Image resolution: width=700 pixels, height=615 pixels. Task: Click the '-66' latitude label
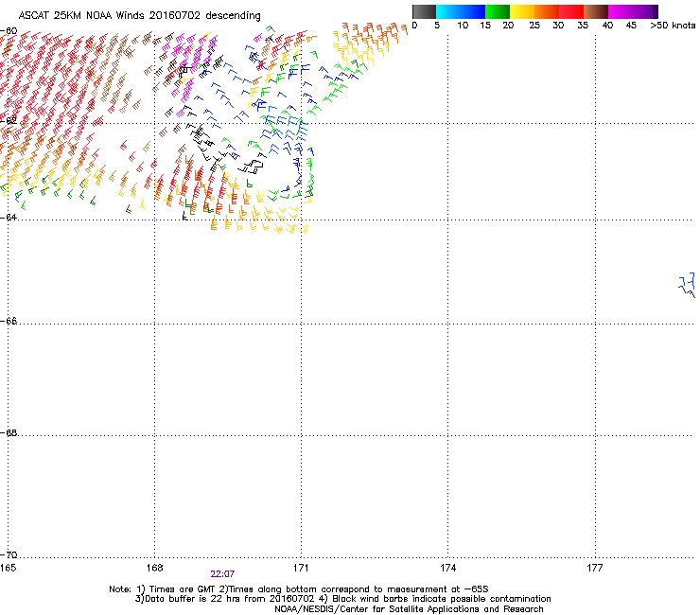coord(9,321)
